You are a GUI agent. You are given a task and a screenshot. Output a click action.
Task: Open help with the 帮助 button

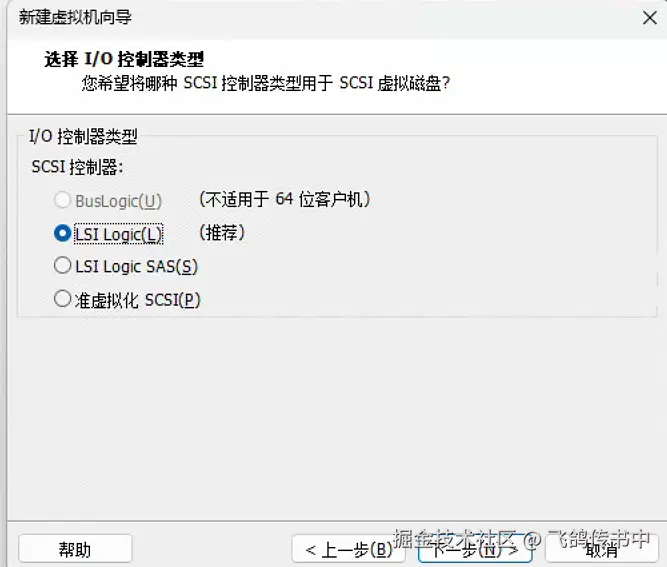click(x=75, y=549)
